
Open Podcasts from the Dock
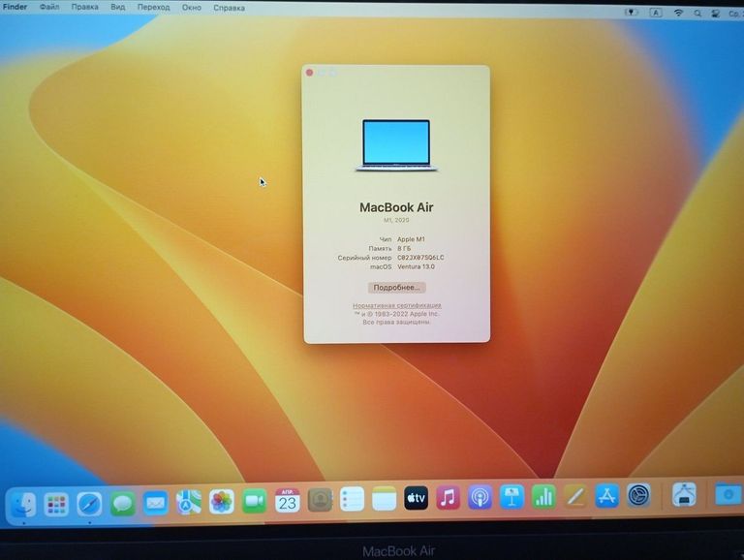[x=480, y=498]
